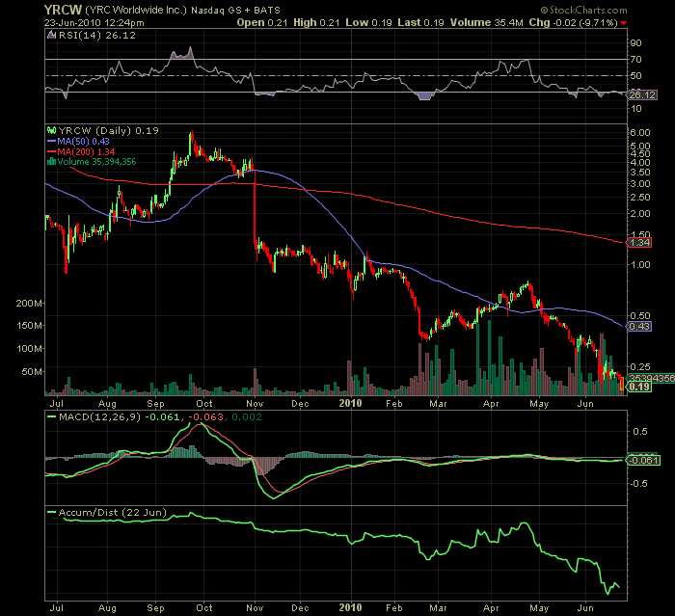The width and height of the screenshot is (675, 616).
Task: Click the Open 0.21 quote value
Action: pyautogui.click(x=261, y=22)
